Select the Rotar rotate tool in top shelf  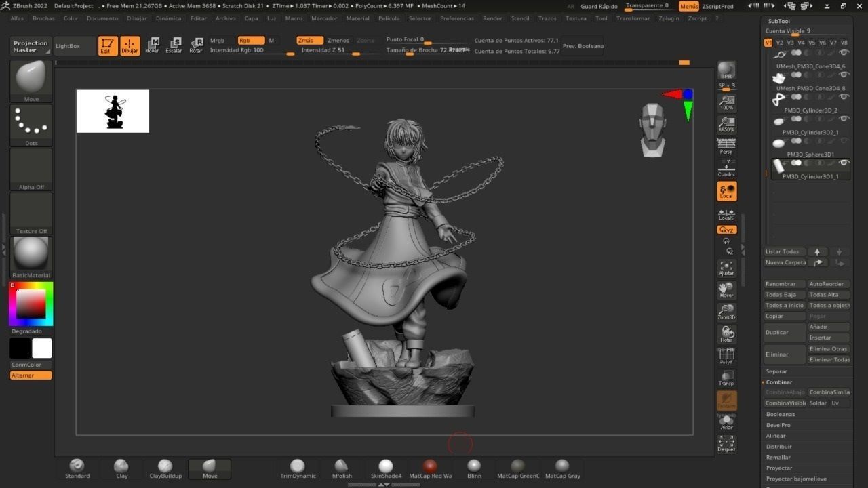click(x=196, y=45)
